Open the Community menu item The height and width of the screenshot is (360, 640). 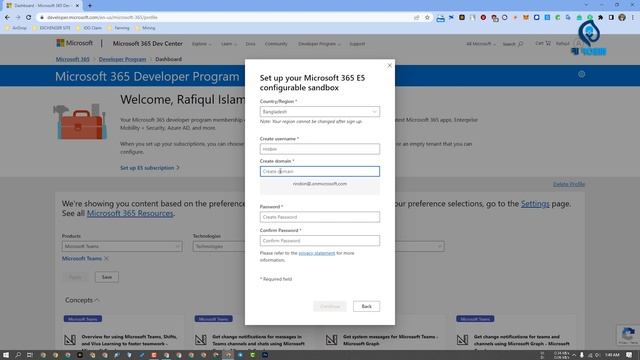[276, 44]
